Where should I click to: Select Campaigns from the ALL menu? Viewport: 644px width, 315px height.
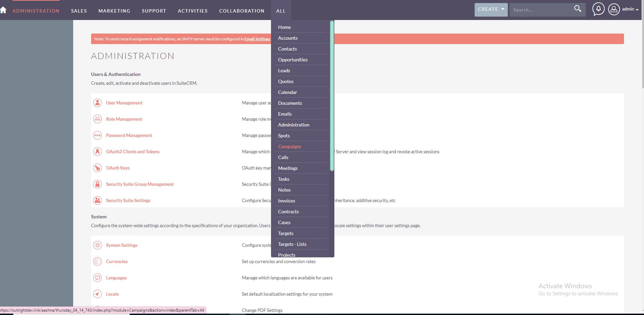click(x=289, y=146)
